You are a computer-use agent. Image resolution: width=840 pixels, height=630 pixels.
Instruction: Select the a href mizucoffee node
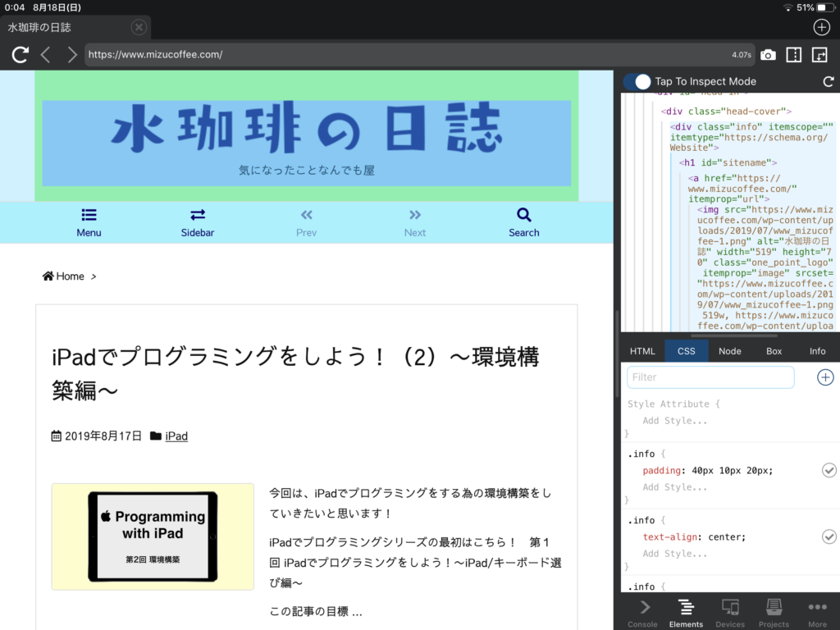click(742, 189)
